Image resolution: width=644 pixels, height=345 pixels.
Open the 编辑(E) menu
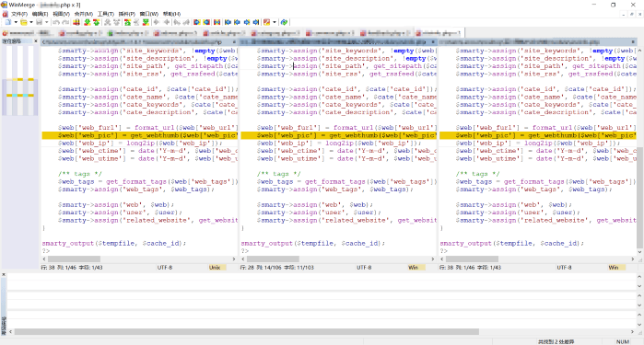pyautogui.click(x=40, y=14)
